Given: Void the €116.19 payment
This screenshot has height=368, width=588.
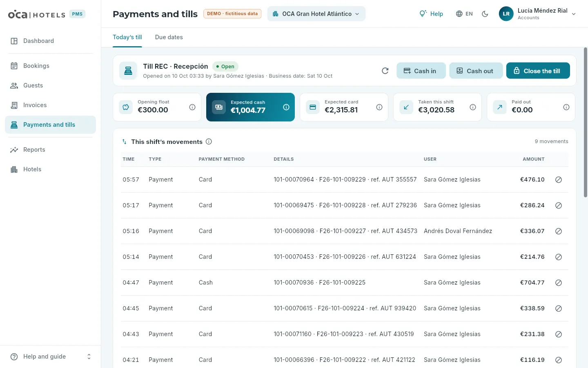Looking at the screenshot, I should [559, 360].
